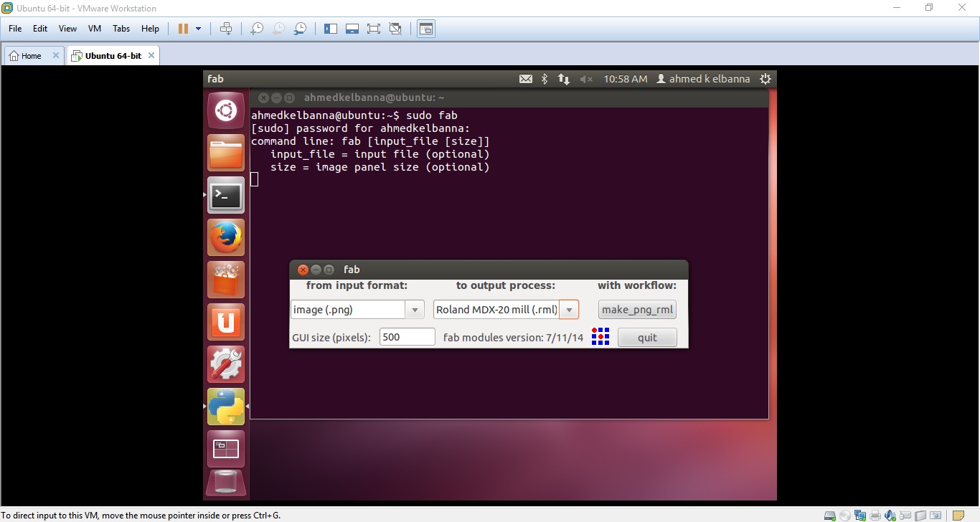This screenshot has height=522, width=980.
Task: Click the camera device status icon
Action: tap(936, 516)
